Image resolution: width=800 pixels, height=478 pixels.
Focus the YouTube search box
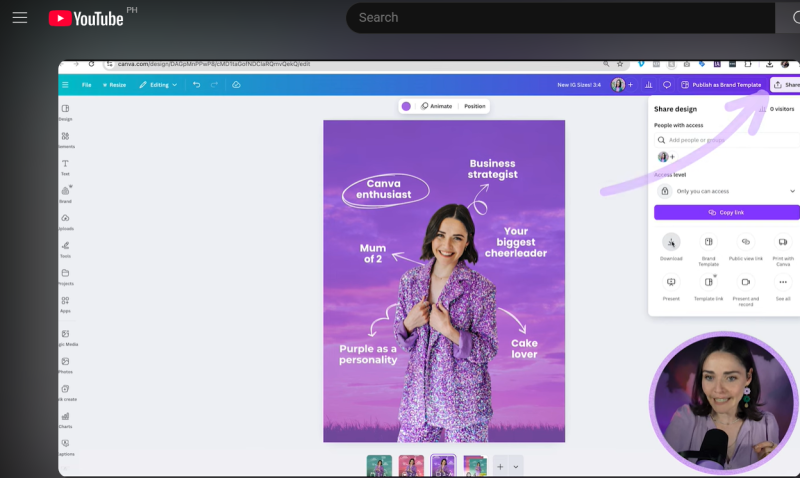[x=560, y=18]
